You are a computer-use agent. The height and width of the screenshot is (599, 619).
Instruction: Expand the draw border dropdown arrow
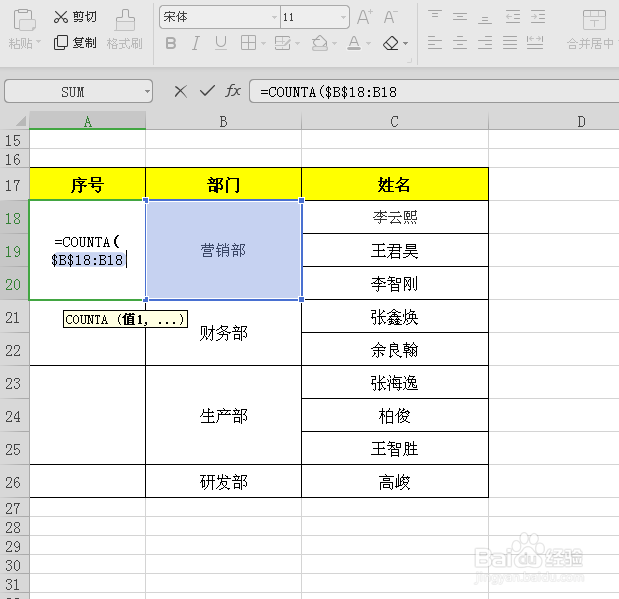(297, 43)
